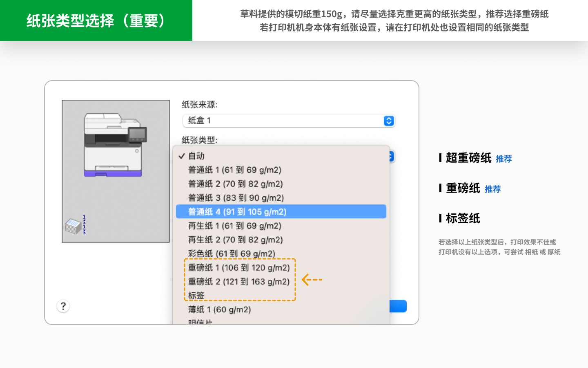
Task: Choose 再生纸 1 (61 到 69 g/m2)
Action: tap(234, 226)
